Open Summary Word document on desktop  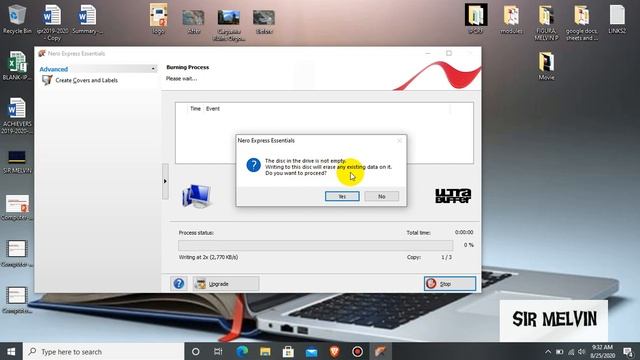(87, 19)
